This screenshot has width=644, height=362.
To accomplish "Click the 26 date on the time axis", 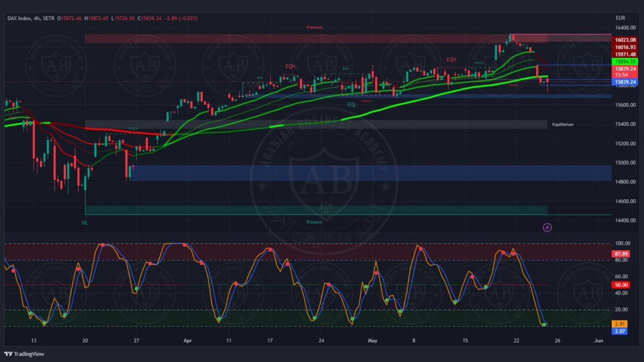I will coord(557,341).
